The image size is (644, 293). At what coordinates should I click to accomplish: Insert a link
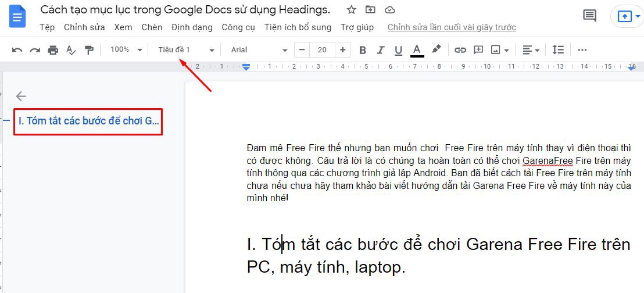(460, 50)
